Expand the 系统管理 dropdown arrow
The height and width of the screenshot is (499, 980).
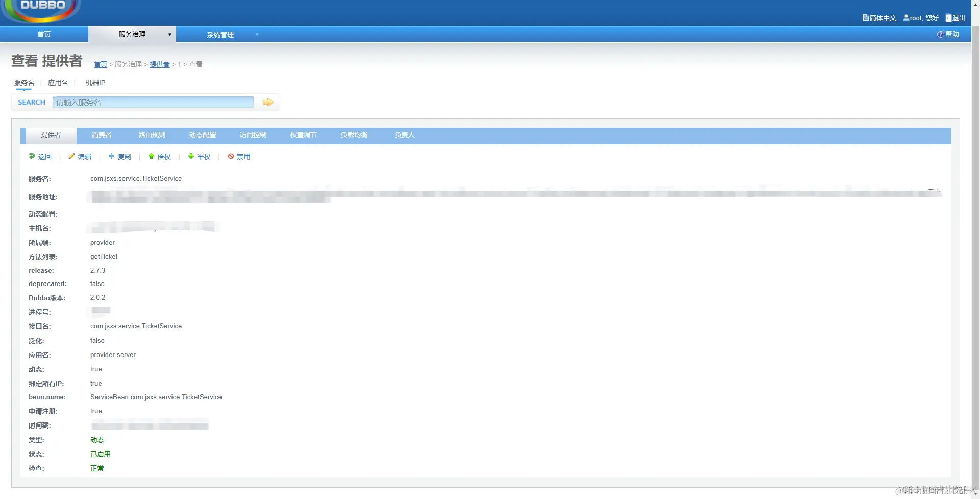click(x=257, y=35)
